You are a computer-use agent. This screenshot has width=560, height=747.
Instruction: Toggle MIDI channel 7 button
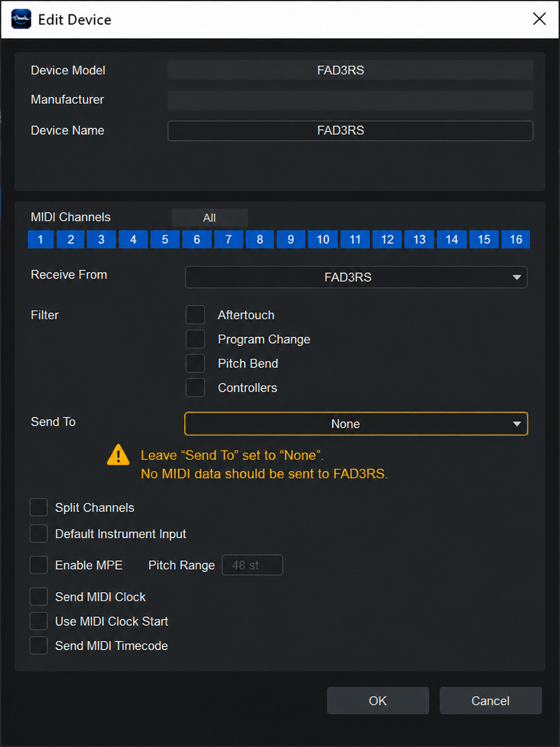point(228,239)
